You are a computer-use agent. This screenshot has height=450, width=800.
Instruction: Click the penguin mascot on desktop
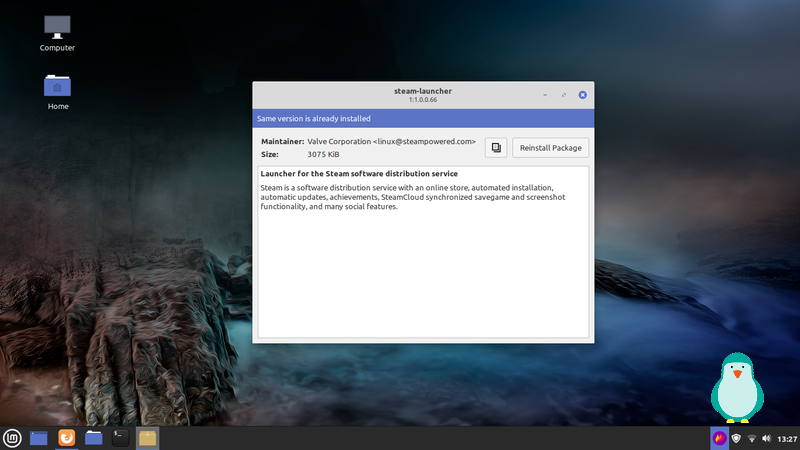[737, 388]
